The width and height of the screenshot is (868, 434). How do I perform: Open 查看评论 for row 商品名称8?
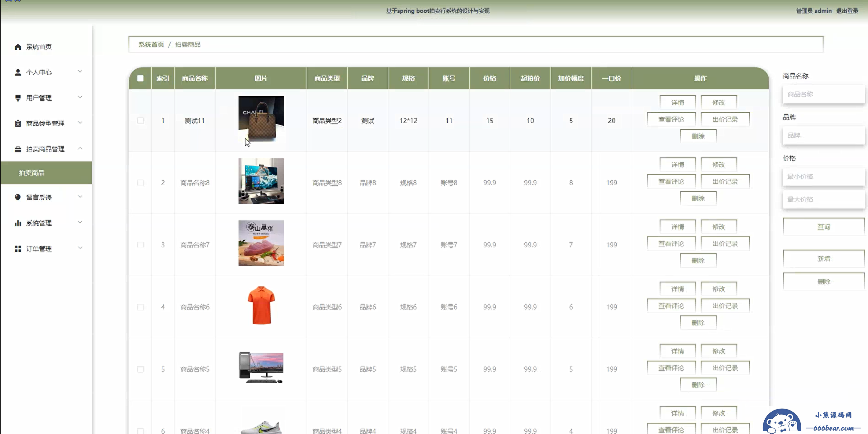pos(671,182)
